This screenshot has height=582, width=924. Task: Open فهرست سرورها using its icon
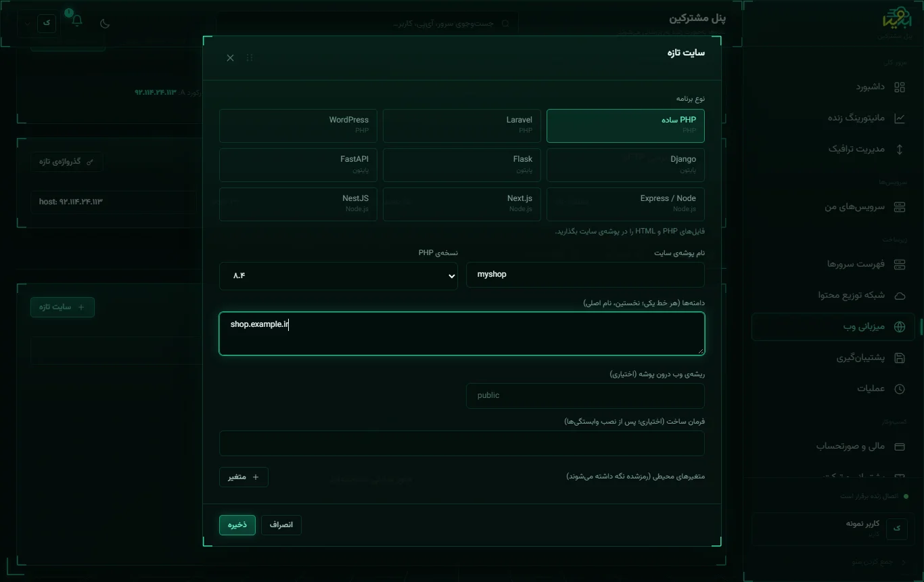900,264
